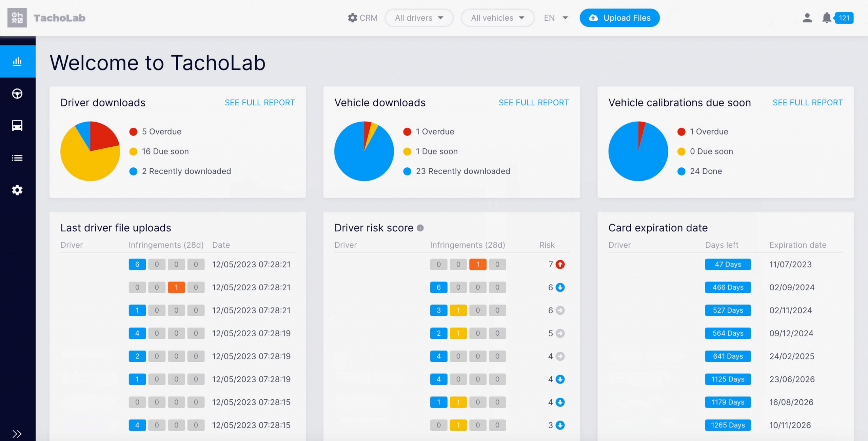
Task: Open the All drivers dropdown
Action: point(419,18)
